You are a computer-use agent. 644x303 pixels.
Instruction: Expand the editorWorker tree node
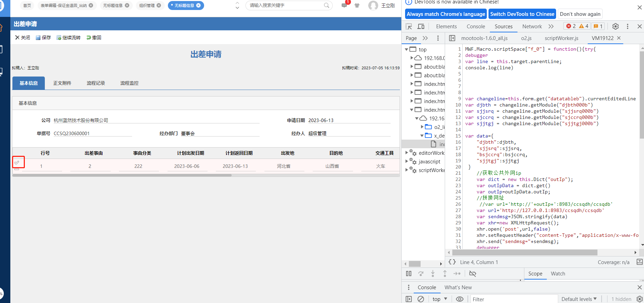407,153
